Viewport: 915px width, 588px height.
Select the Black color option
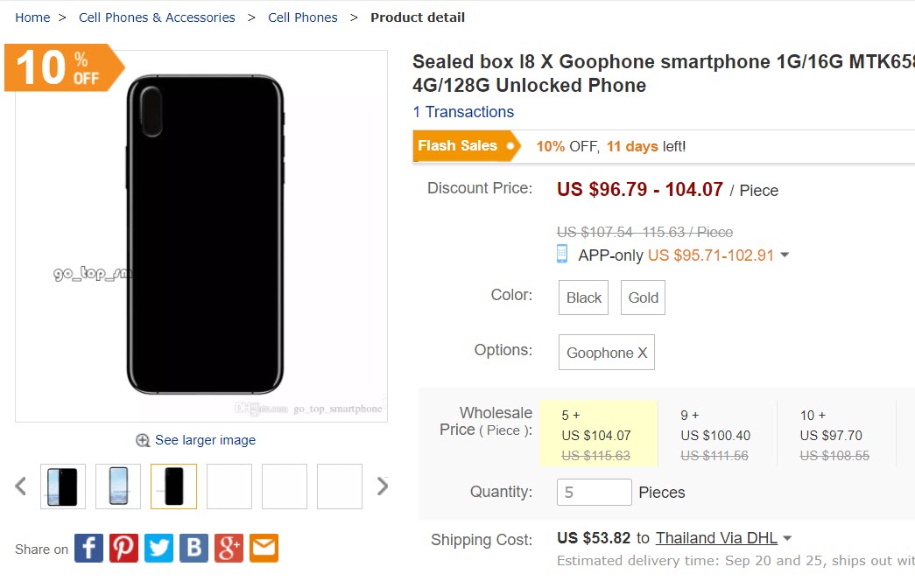582,297
